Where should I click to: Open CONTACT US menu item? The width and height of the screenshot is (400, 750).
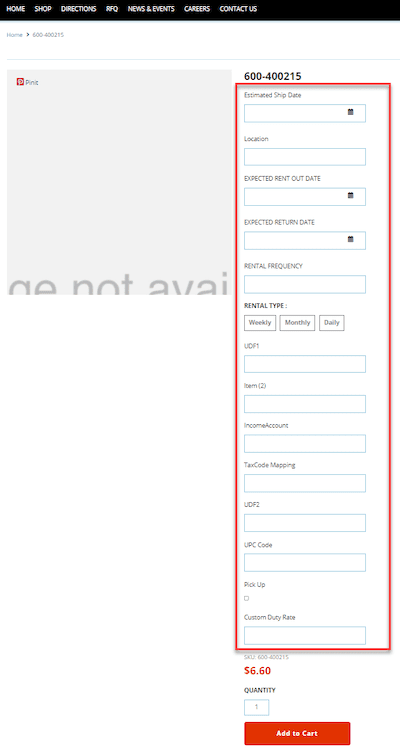tap(238, 9)
